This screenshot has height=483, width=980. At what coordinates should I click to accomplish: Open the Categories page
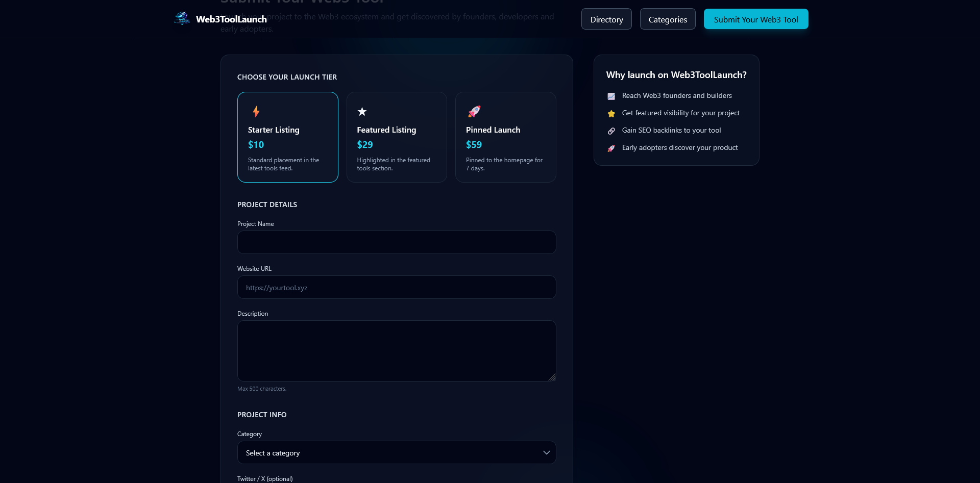click(668, 19)
